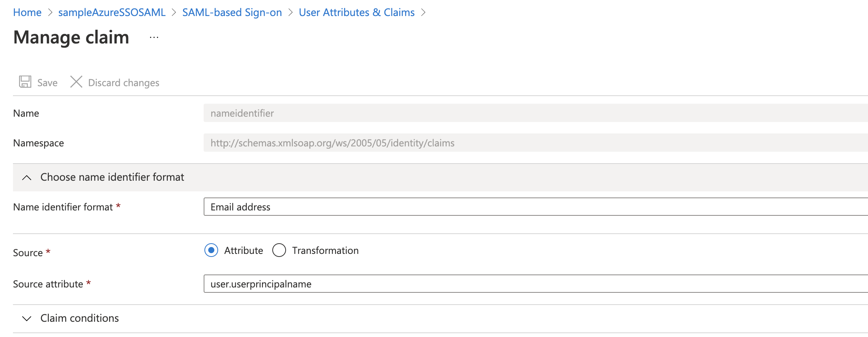Click the Transformation radio label text
The image size is (868, 337).
point(325,250)
